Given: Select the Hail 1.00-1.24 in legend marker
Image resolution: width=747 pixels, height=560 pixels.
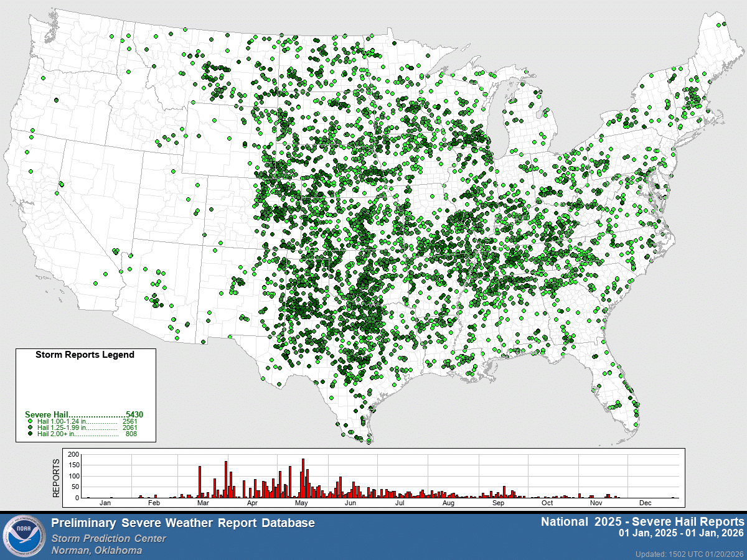Looking at the screenshot, I should pos(31,421).
